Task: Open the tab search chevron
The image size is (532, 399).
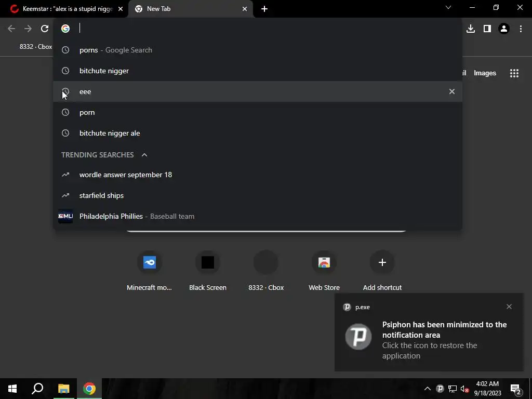Action: coord(448,7)
